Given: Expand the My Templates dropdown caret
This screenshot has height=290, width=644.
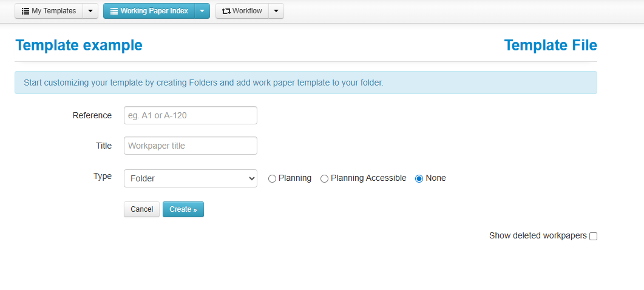Looking at the screenshot, I should [x=90, y=11].
